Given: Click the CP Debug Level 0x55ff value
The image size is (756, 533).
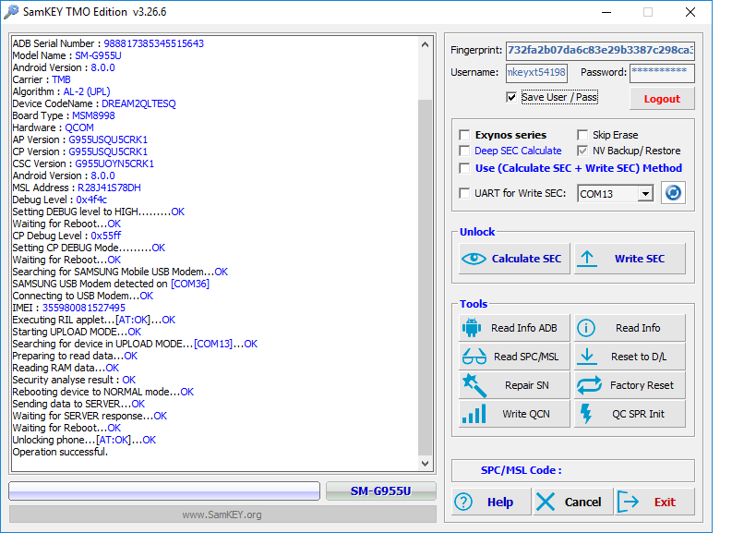Looking at the screenshot, I should pos(106,236).
